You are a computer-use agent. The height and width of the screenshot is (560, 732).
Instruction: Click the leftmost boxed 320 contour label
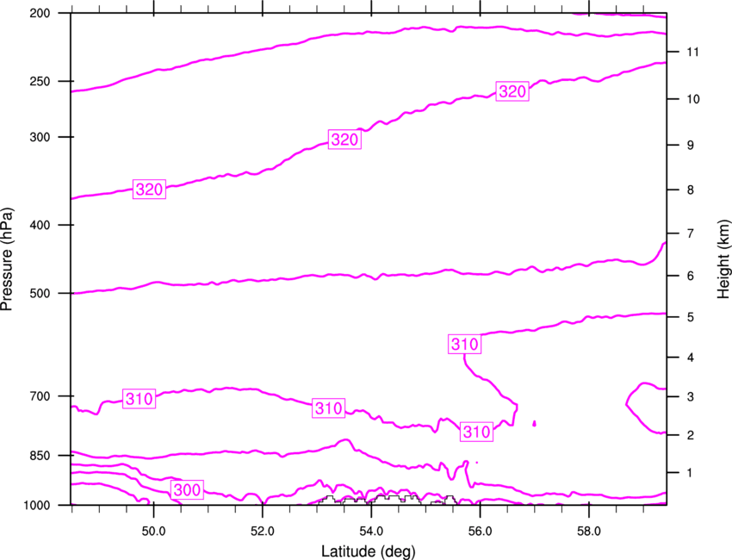click(x=149, y=190)
